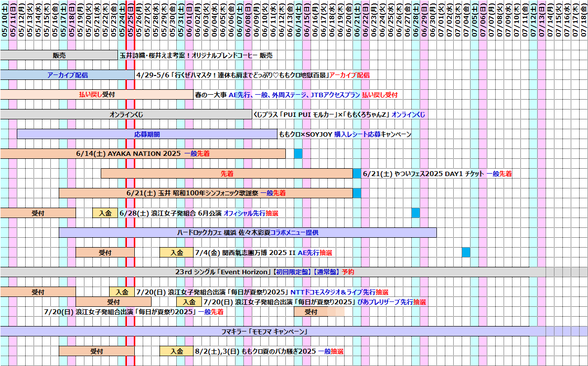Viewport: 588px width, 366px height.
Task: Click the 毎日が夏祭り2025 一般先着 label
Action: pos(133,312)
